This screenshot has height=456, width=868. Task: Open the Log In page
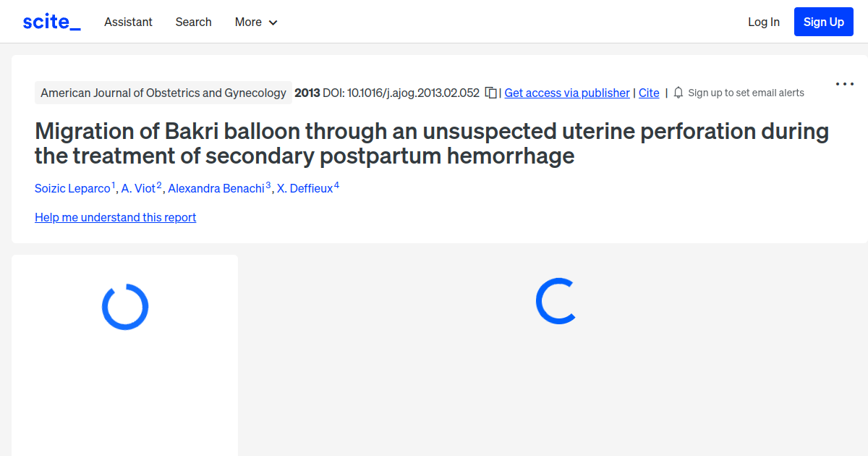pos(763,22)
